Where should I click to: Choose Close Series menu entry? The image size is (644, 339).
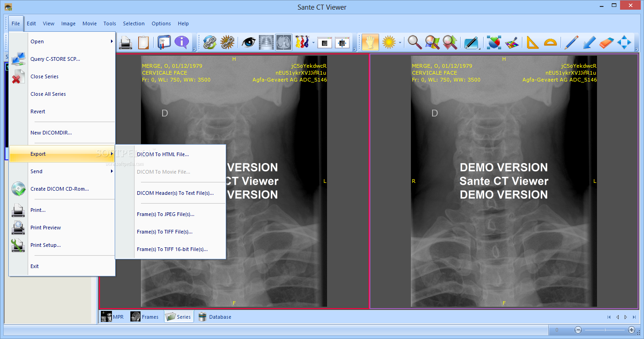point(62,76)
